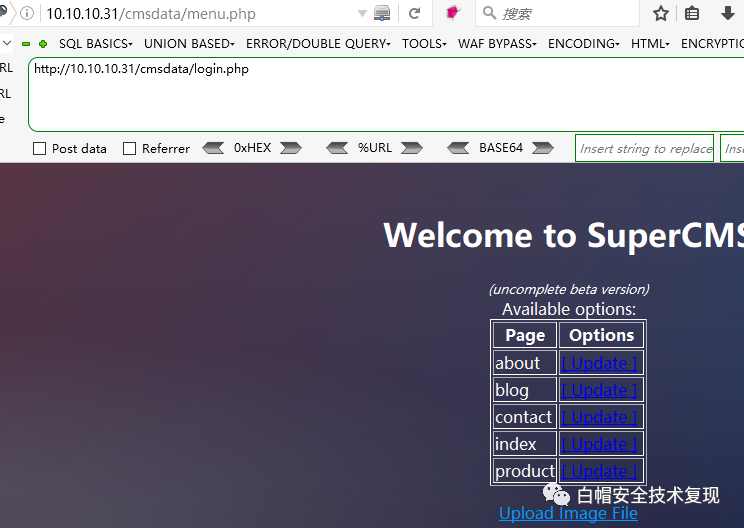Click the BASE64 label
This screenshot has height=528, width=744.
501,148
